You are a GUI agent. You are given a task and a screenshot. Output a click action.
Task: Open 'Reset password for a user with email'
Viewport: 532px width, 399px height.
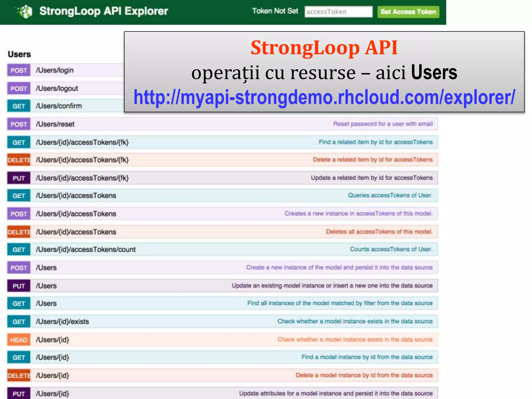[x=383, y=124]
